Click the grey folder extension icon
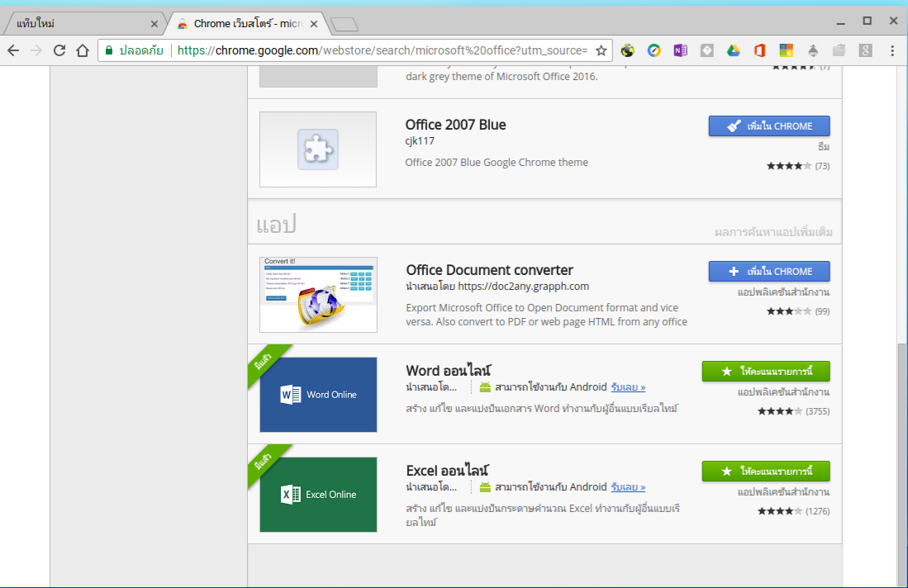This screenshot has height=588, width=908. [x=839, y=50]
